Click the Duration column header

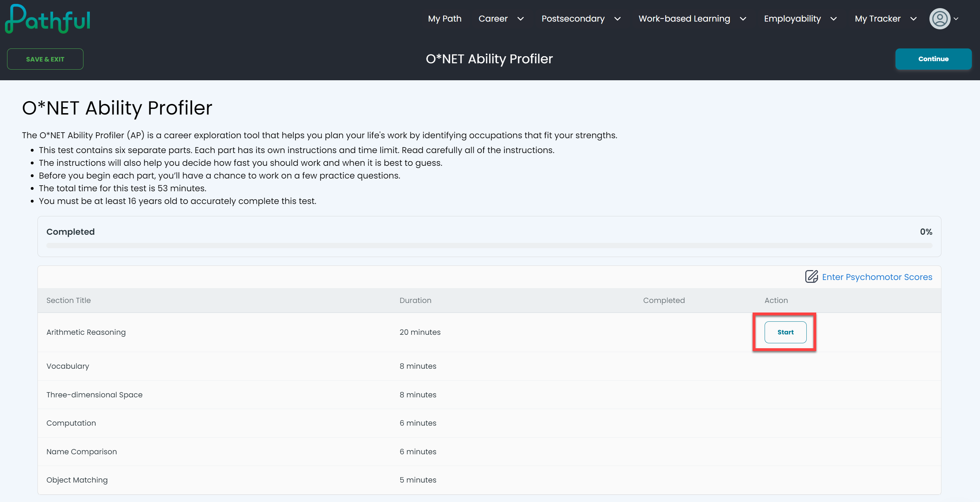point(416,300)
